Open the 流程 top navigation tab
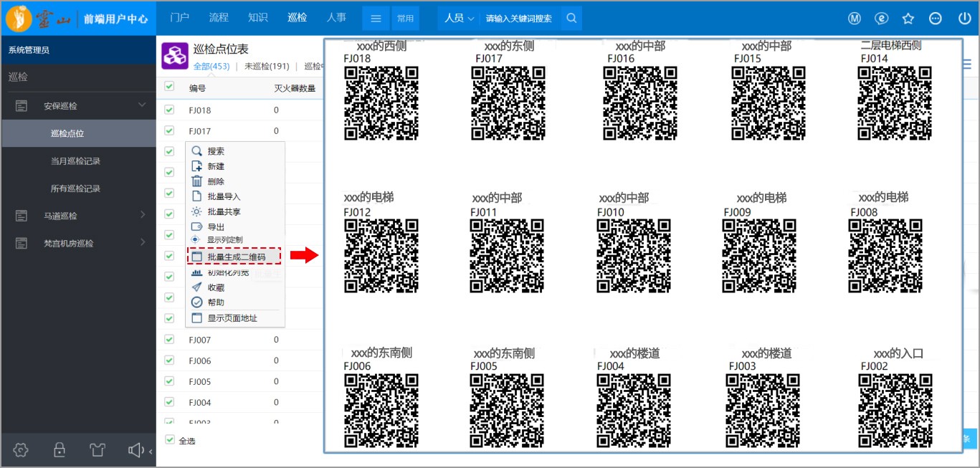980x468 pixels. (x=219, y=18)
